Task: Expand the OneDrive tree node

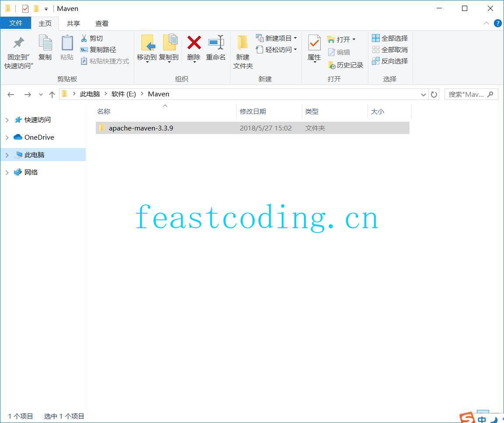Action: [x=7, y=137]
